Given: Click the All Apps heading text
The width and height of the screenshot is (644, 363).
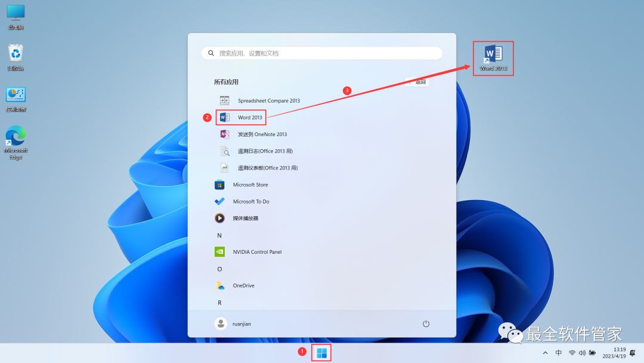Looking at the screenshot, I should (x=226, y=82).
